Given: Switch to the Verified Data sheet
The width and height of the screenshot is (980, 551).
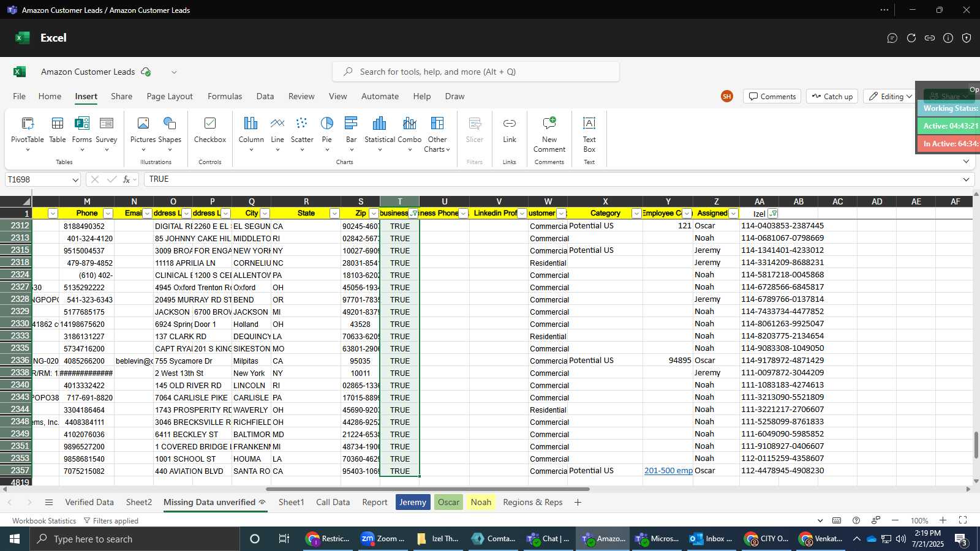Looking at the screenshot, I should (89, 503).
